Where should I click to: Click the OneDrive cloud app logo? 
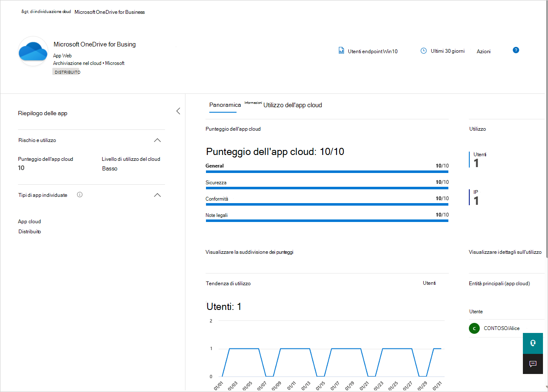pyautogui.click(x=33, y=51)
